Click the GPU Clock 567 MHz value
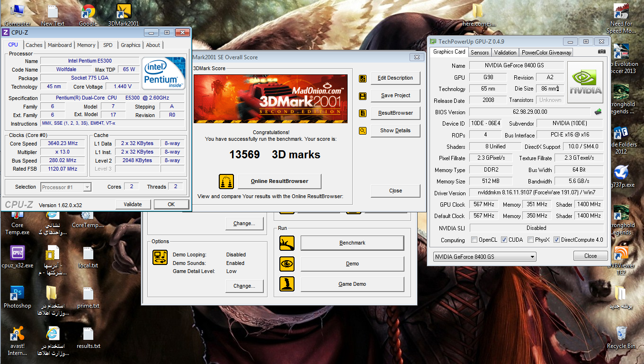644x364 pixels. click(x=484, y=205)
